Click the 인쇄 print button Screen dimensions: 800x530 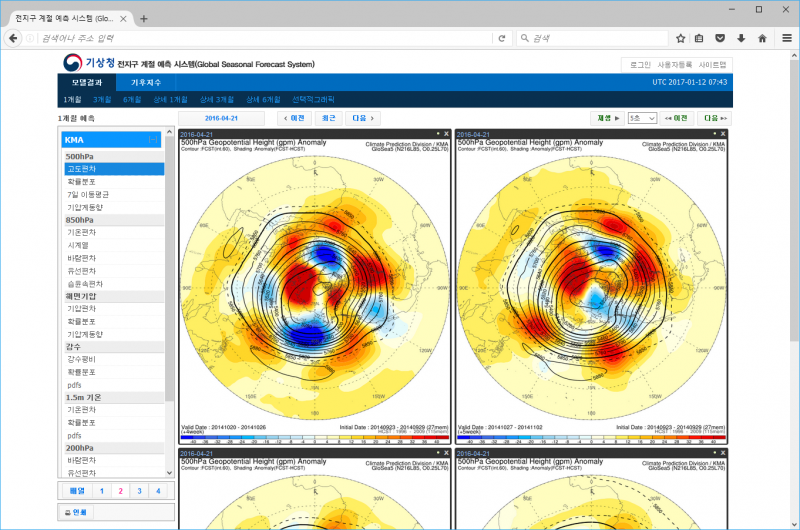pyautogui.click(x=77, y=512)
